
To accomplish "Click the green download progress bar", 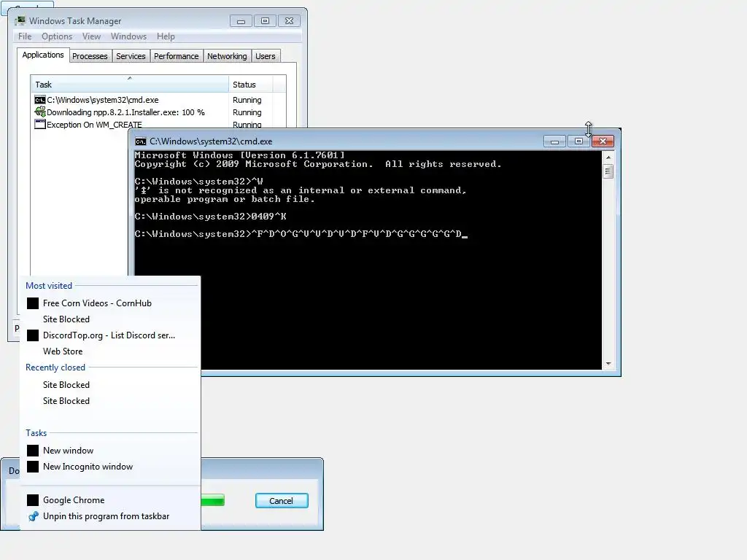I will [212, 500].
